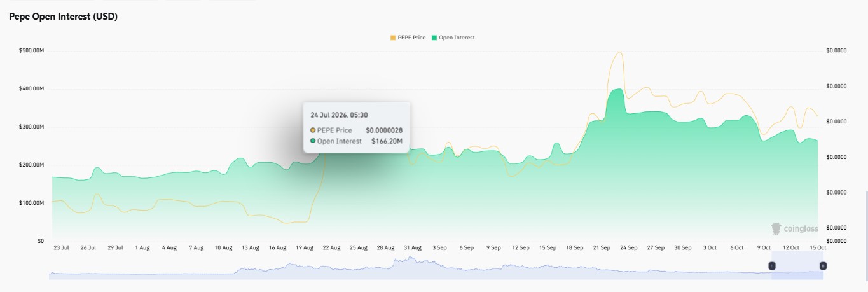The width and height of the screenshot is (868, 292).
Task: Click the $500.00M y-axis label
Action: point(32,50)
